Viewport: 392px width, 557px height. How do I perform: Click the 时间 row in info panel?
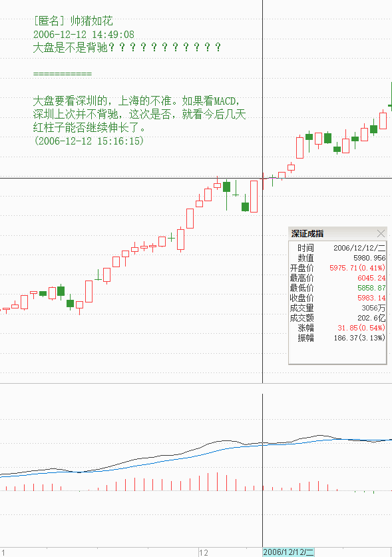pos(337,248)
